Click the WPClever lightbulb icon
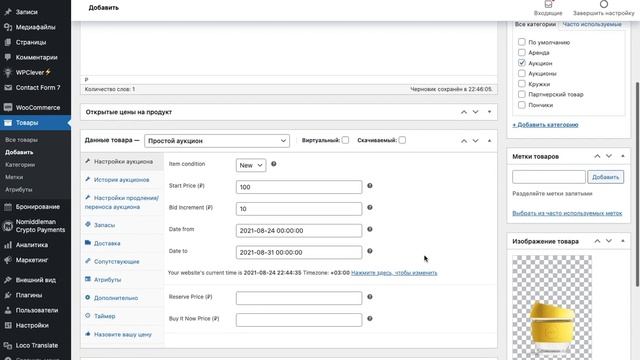 pyautogui.click(x=8, y=72)
